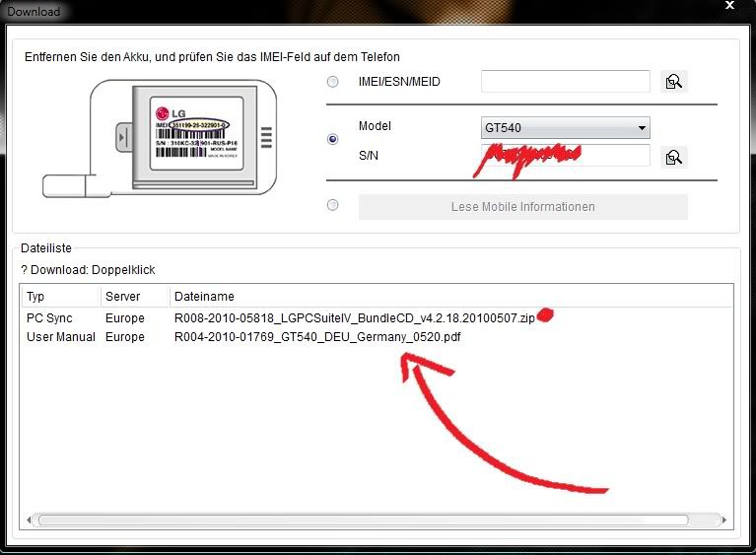
Task: Select the IMEI/ESN/MEID radio button
Action: click(333, 82)
